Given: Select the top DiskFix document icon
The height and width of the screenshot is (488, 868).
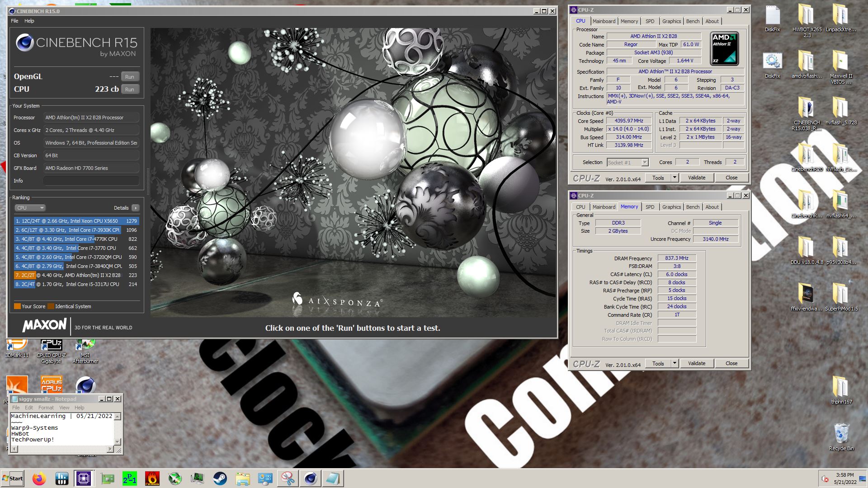Looking at the screenshot, I should point(772,18).
